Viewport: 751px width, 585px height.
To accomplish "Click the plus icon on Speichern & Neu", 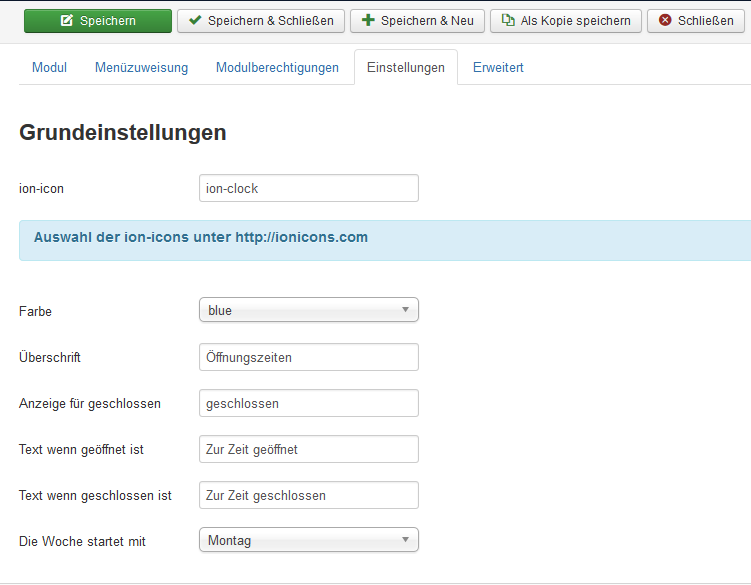I will click(368, 20).
